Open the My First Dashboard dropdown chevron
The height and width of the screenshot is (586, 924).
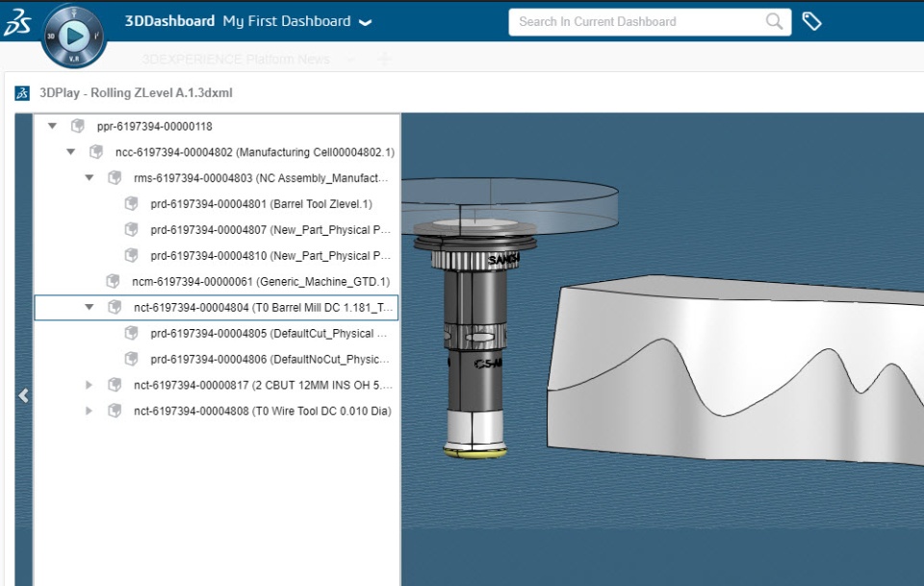tap(366, 23)
